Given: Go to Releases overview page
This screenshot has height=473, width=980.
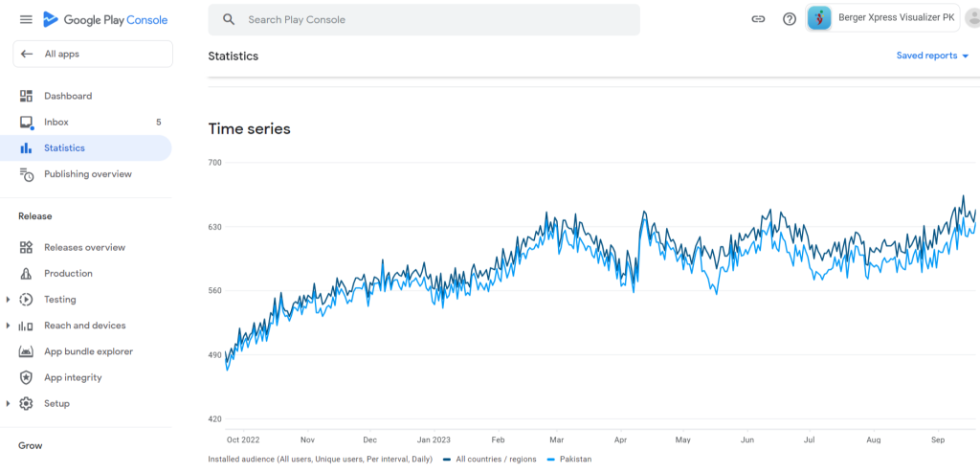Looking at the screenshot, I should tap(84, 247).
